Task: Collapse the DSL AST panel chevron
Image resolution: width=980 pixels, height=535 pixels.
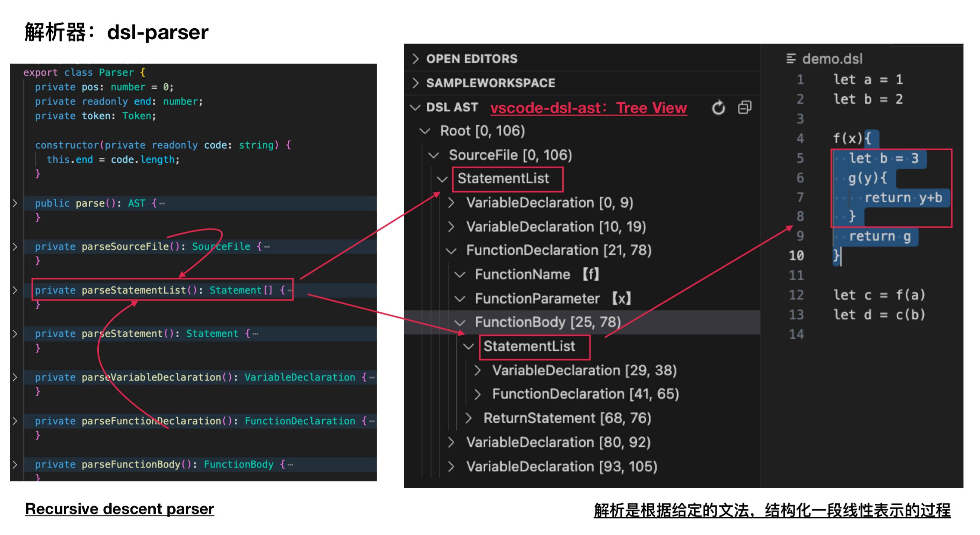Action: (415, 108)
